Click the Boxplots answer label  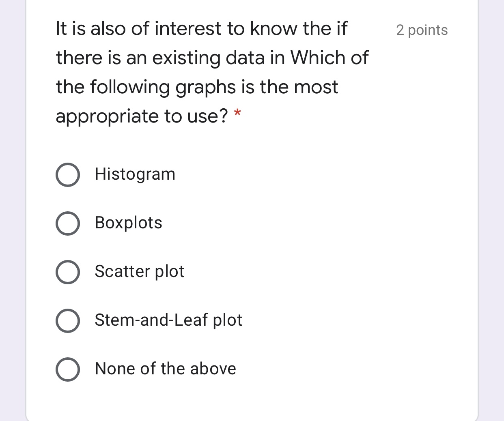pyautogui.click(x=129, y=223)
